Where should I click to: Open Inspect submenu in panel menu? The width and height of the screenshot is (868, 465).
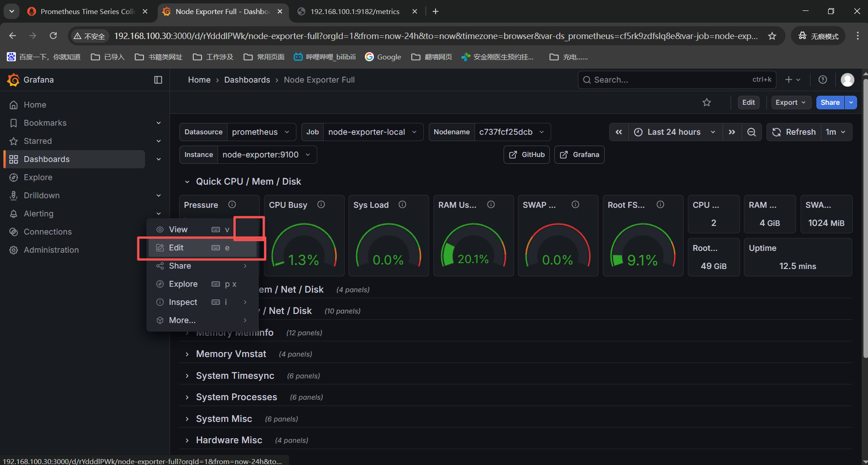203,302
